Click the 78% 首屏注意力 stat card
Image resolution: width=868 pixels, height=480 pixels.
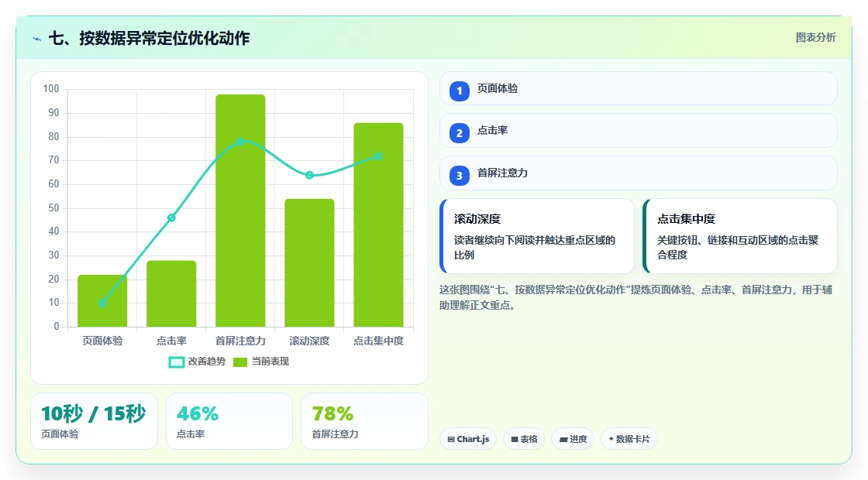pyautogui.click(x=364, y=421)
